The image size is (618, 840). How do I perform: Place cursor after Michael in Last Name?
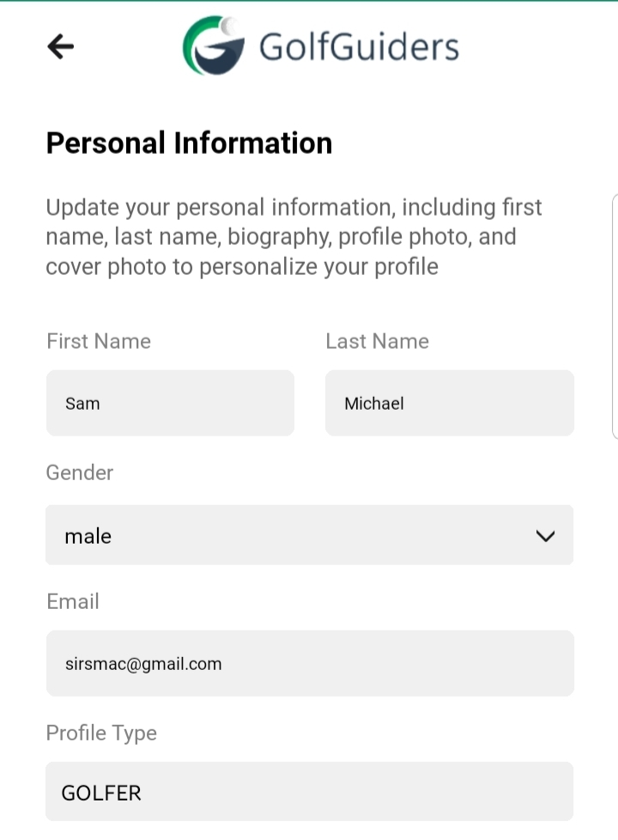point(405,403)
